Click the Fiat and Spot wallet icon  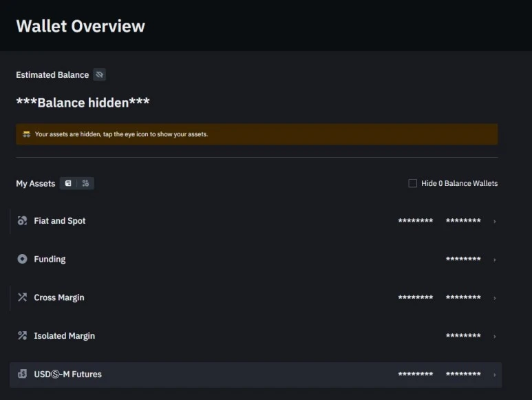click(x=22, y=220)
